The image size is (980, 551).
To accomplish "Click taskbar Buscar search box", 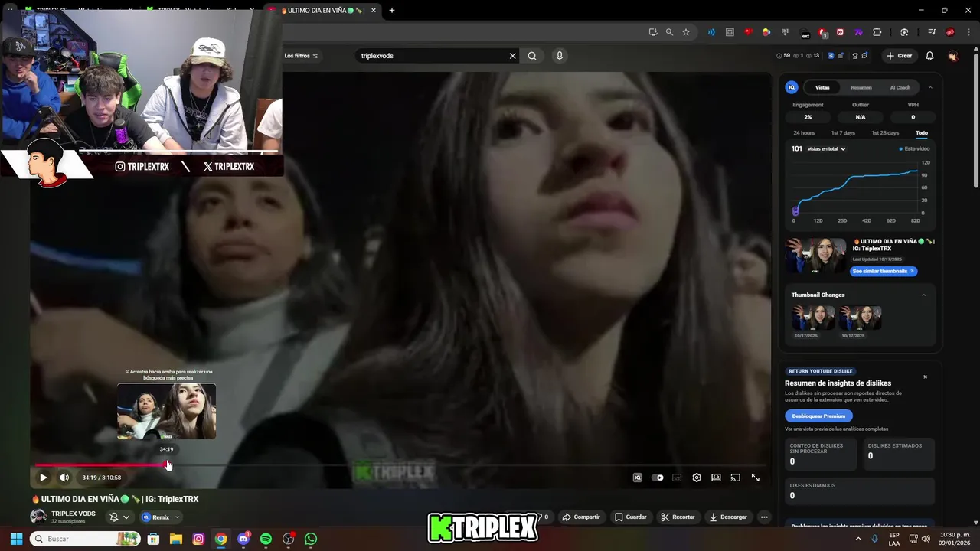I will click(x=84, y=539).
